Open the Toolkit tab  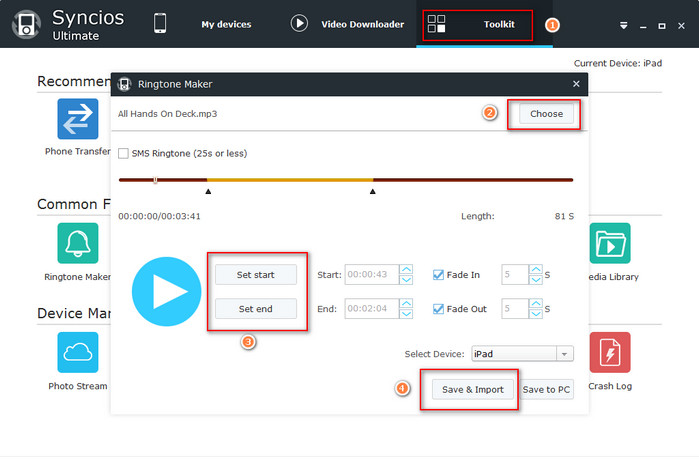[476, 24]
